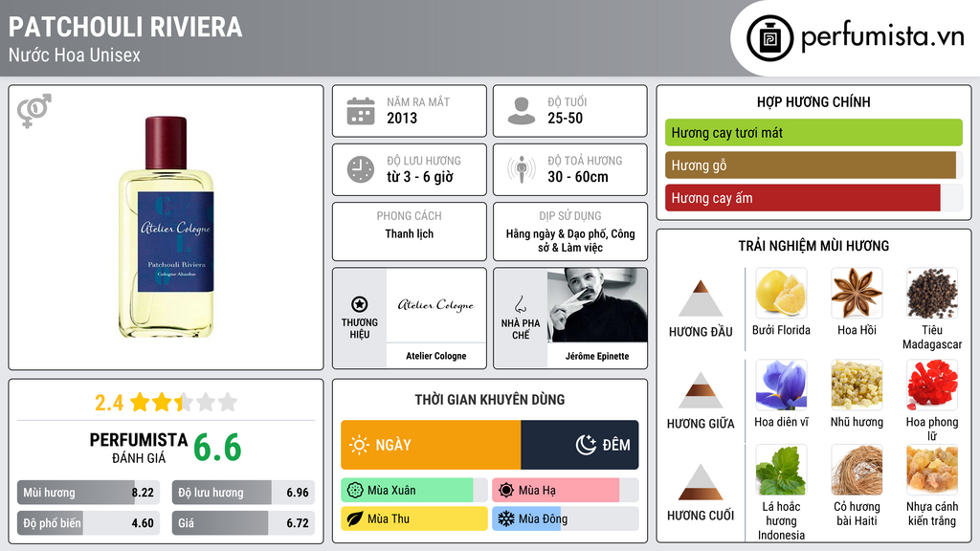Click the Nước Hoa Unisex subtitle
The image size is (980, 551).
(x=75, y=55)
